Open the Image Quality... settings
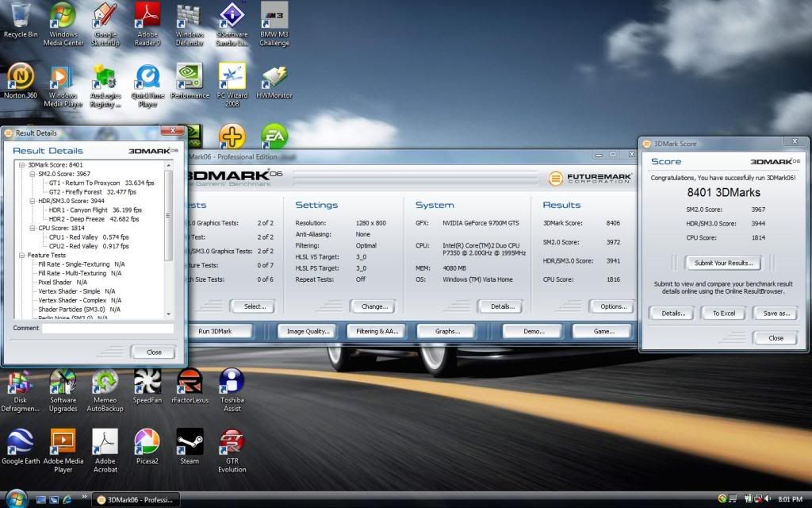812x508 pixels. coord(308,331)
